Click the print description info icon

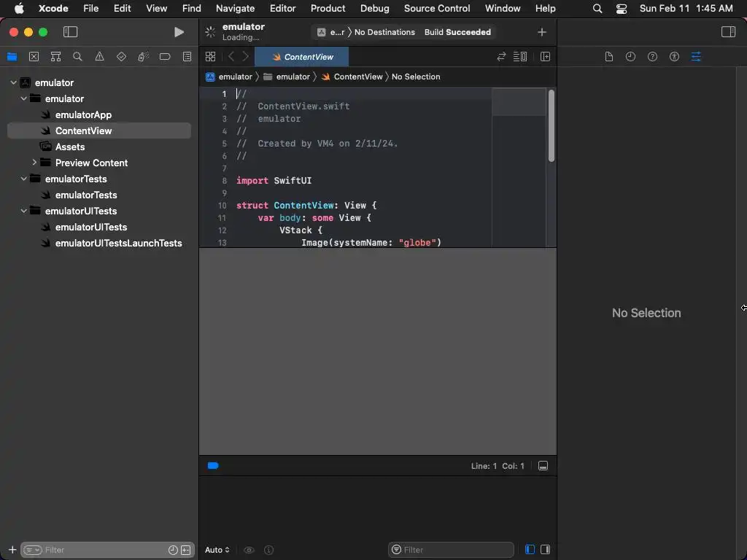[x=268, y=550]
